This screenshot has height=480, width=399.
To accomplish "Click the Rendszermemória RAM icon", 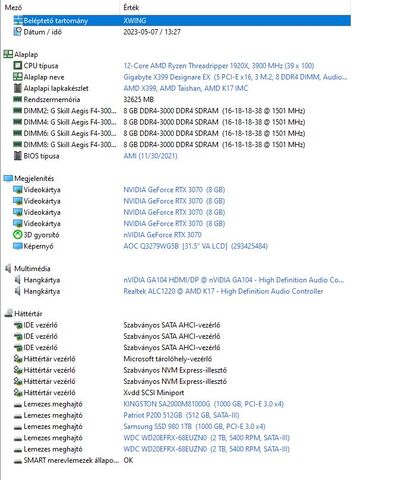I will (17, 99).
